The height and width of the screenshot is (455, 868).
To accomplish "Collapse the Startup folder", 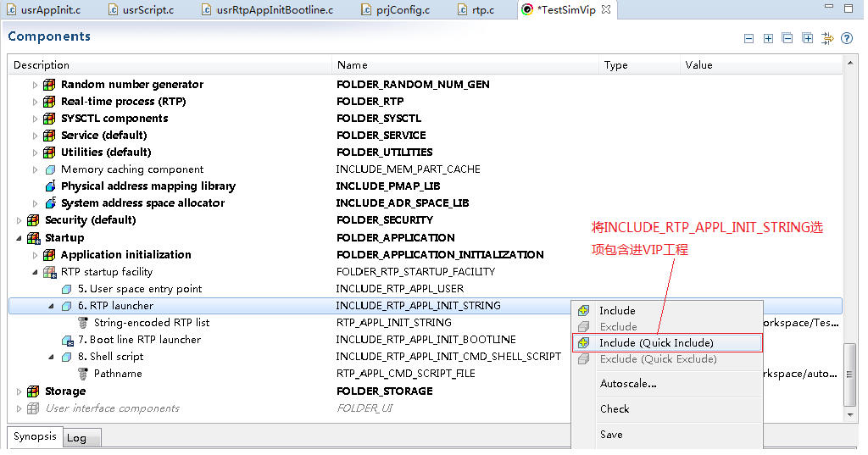I will [x=19, y=238].
